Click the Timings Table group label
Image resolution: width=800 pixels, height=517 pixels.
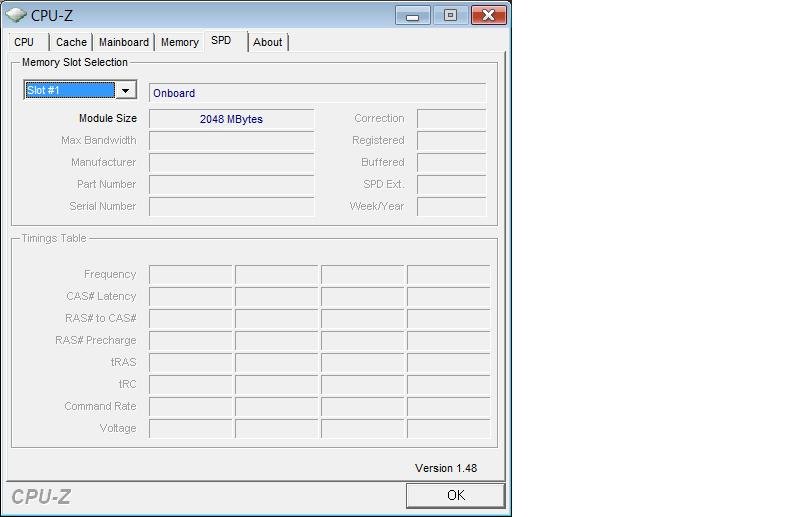[x=54, y=238]
